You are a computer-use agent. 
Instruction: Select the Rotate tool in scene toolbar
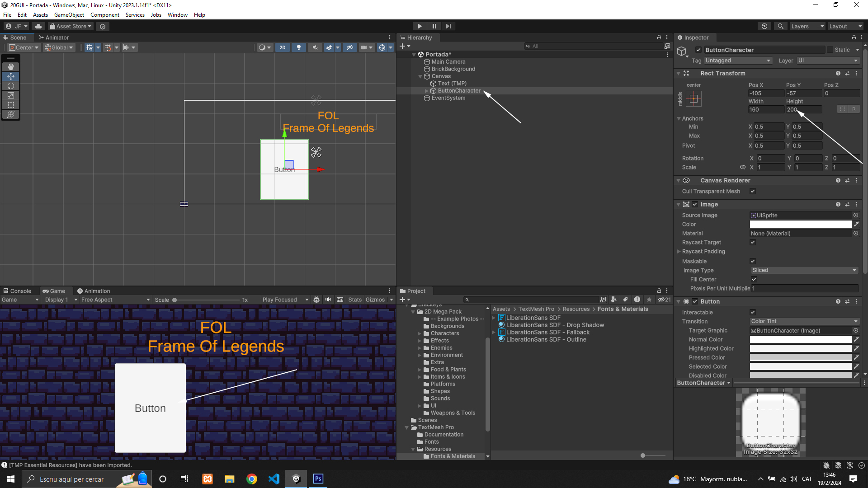click(x=11, y=86)
